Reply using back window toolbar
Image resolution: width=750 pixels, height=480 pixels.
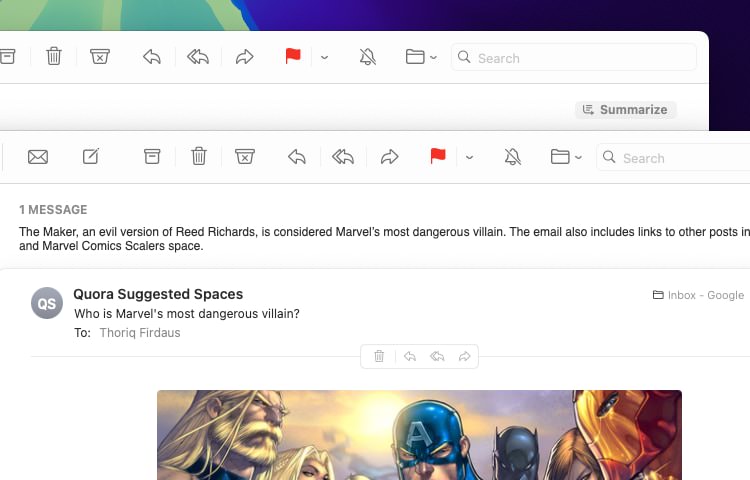(x=152, y=57)
